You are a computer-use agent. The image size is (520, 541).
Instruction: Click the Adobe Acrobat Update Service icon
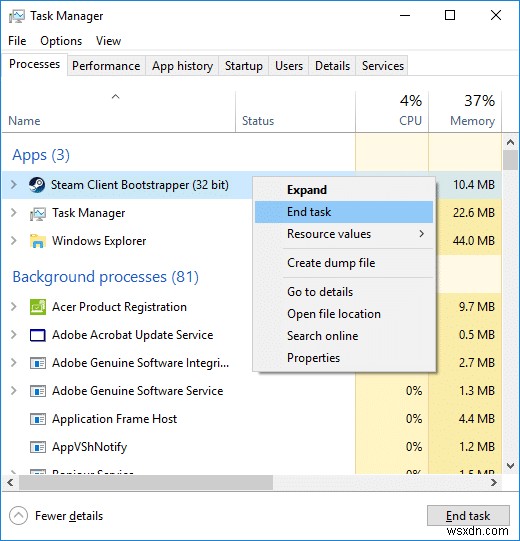pos(38,335)
